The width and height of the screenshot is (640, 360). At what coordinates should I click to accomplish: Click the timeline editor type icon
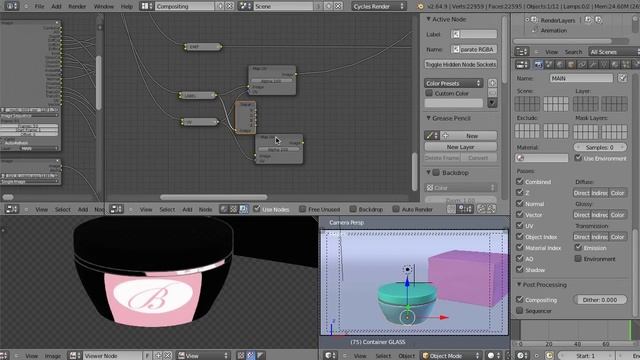point(522,356)
